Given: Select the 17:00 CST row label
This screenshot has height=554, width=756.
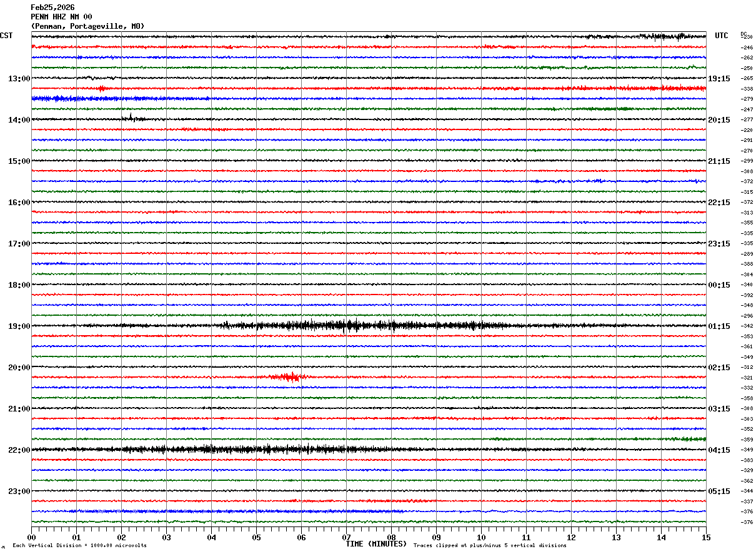Looking at the screenshot, I should tap(19, 244).
